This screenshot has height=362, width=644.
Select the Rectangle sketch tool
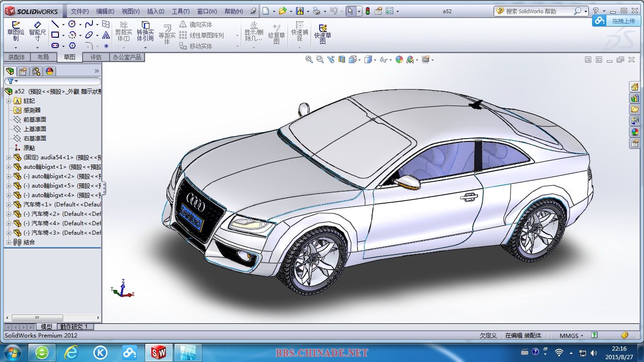(x=55, y=35)
